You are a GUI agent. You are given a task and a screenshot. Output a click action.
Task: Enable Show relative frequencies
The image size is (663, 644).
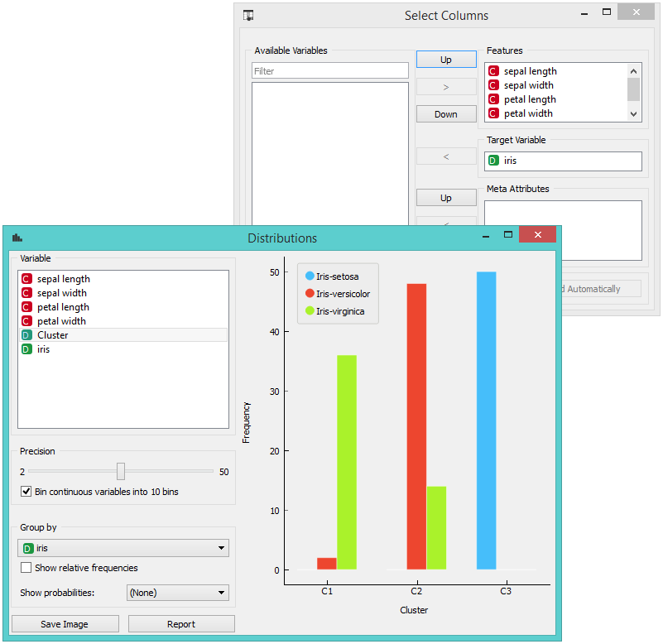(x=26, y=568)
